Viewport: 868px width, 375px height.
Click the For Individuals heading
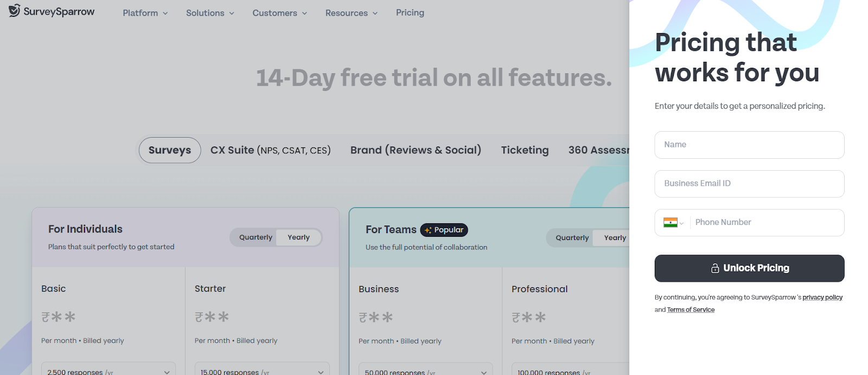[85, 229]
